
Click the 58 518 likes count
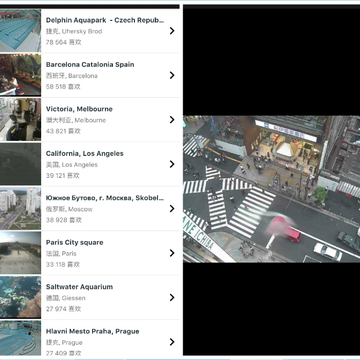(63, 87)
